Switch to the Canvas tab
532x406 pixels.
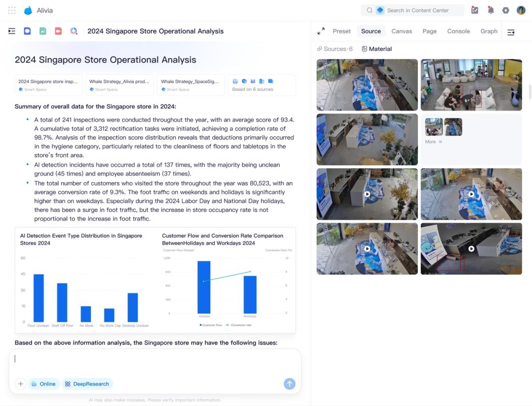(401, 31)
